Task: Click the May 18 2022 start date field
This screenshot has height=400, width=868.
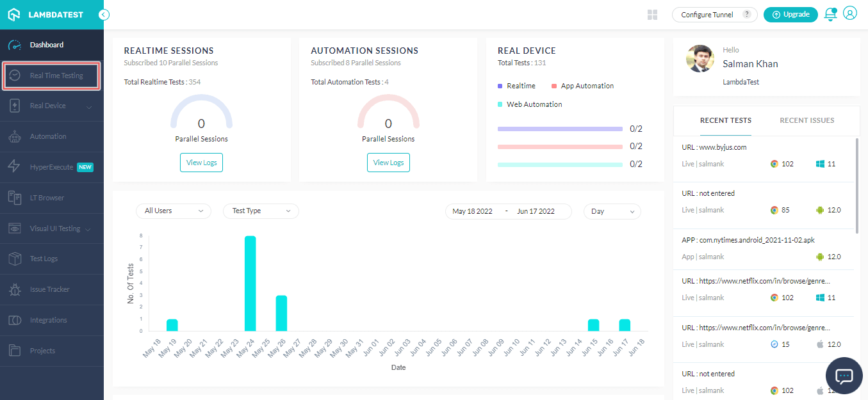Action: [x=473, y=211]
